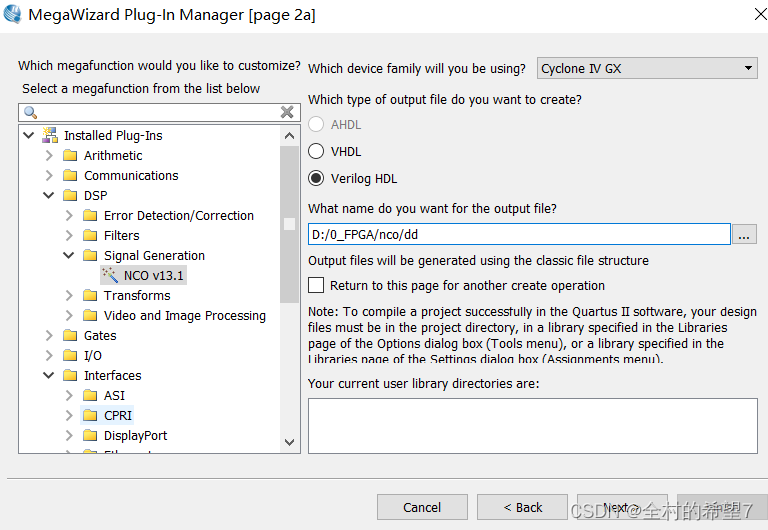
Task: Select the Signal Generation label in tree
Action: tap(154, 256)
